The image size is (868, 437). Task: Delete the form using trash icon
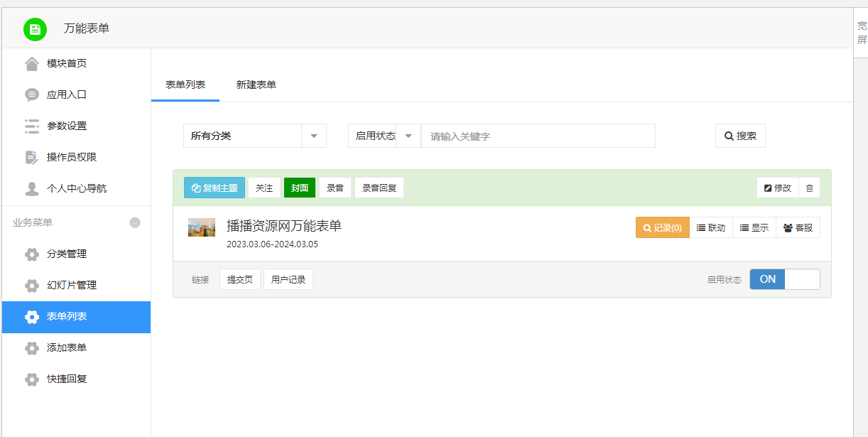click(809, 188)
